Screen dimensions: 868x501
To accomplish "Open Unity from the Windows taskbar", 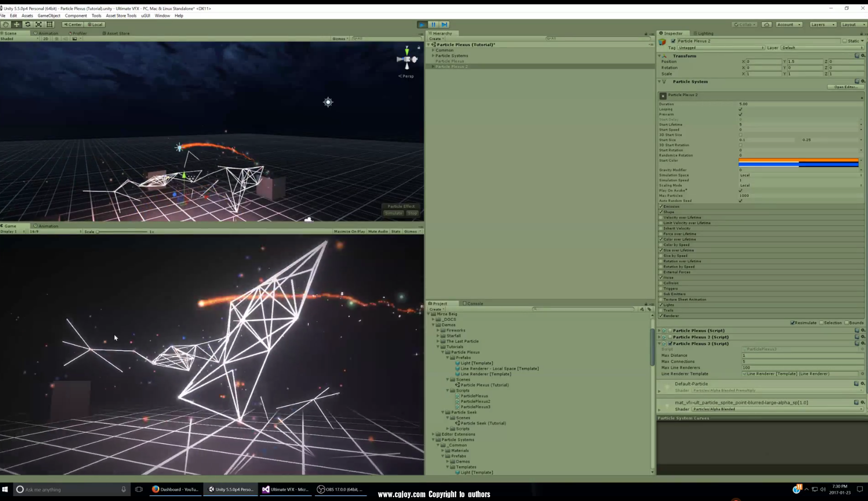I will click(x=230, y=490).
